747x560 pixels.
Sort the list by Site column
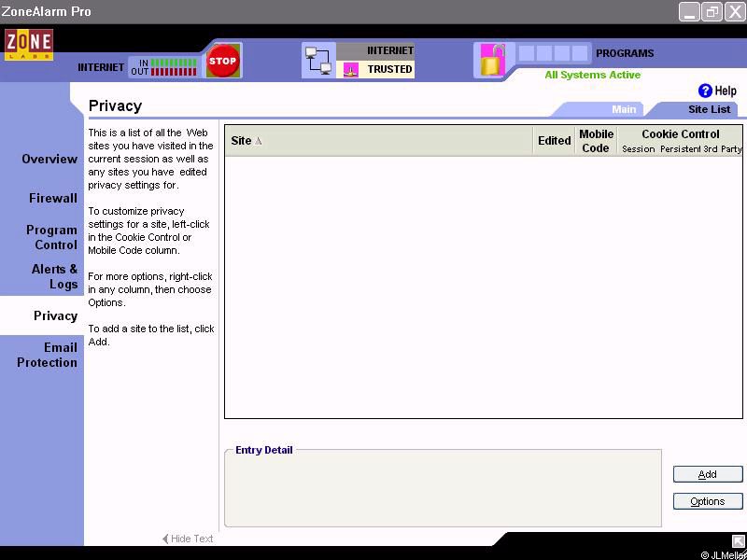point(379,141)
